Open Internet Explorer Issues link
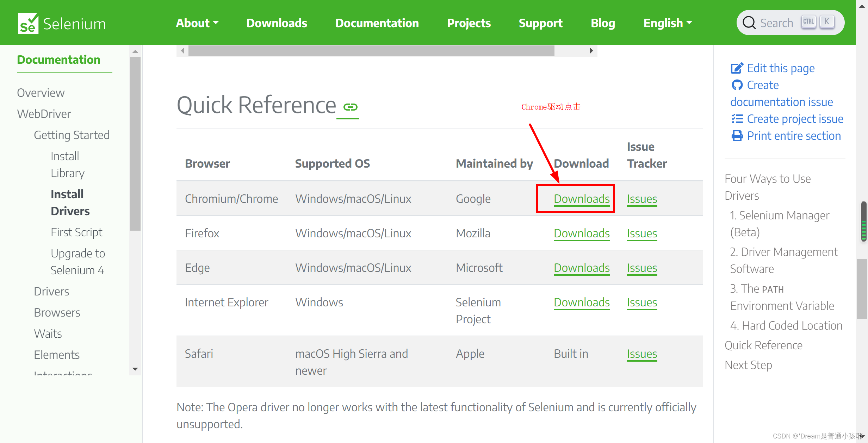 642,302
